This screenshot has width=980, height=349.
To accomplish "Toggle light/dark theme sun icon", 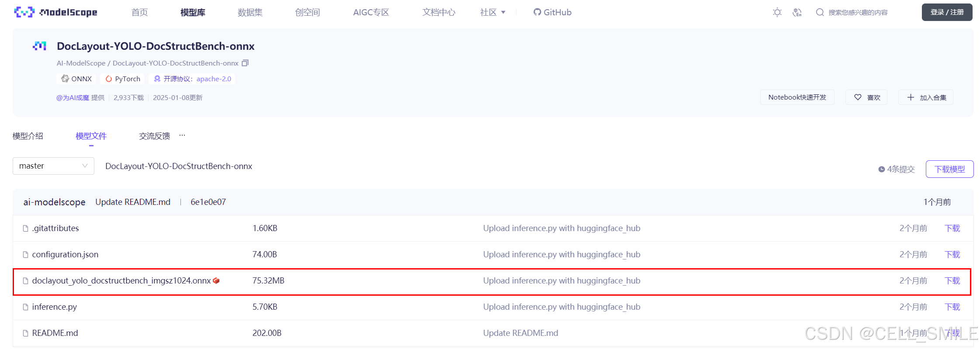I will [x=777, y=12].
